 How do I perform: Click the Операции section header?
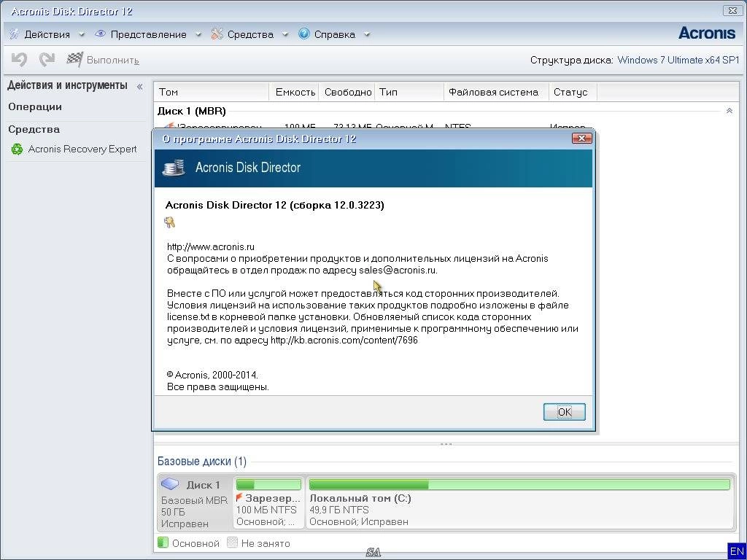click(x=35, y=106)
